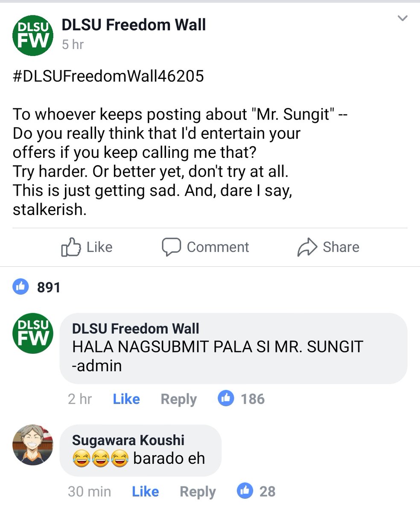The width and height of the screenshot is (420, 512).
Task: Tap the blue like reaction badge beside 891
Action: pyautogui.click(x=20, y=287)
